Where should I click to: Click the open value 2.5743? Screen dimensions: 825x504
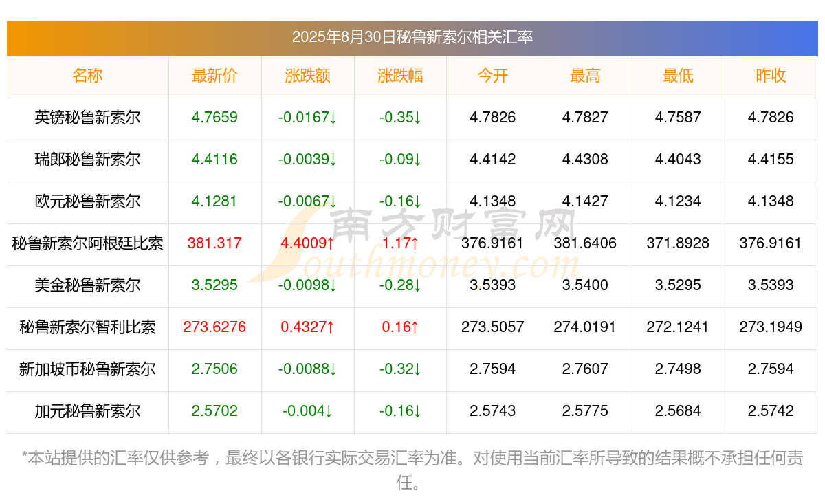493,411
